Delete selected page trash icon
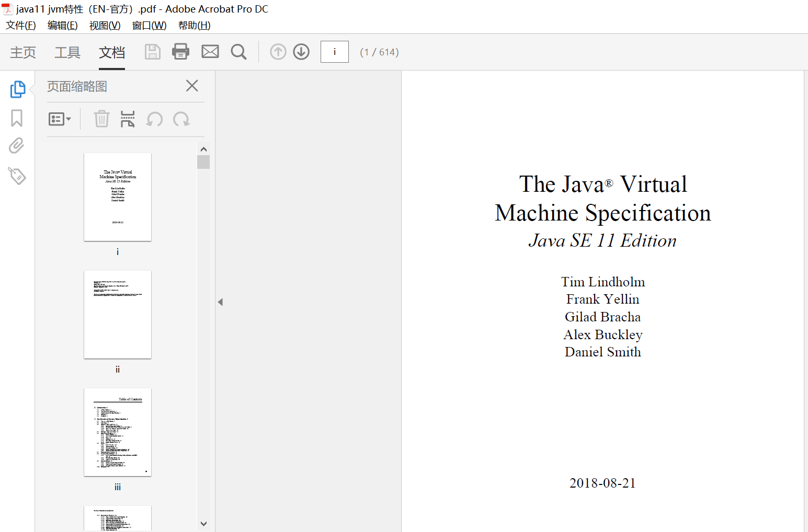The height and width of the screenshot is (532, 808). [x=101, y=119]
